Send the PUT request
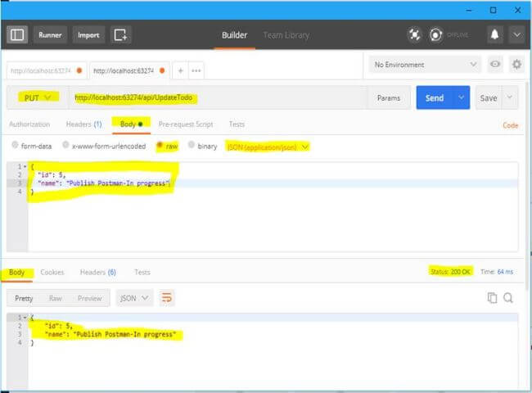The image size is (532, 393). [x=435, y=97]
